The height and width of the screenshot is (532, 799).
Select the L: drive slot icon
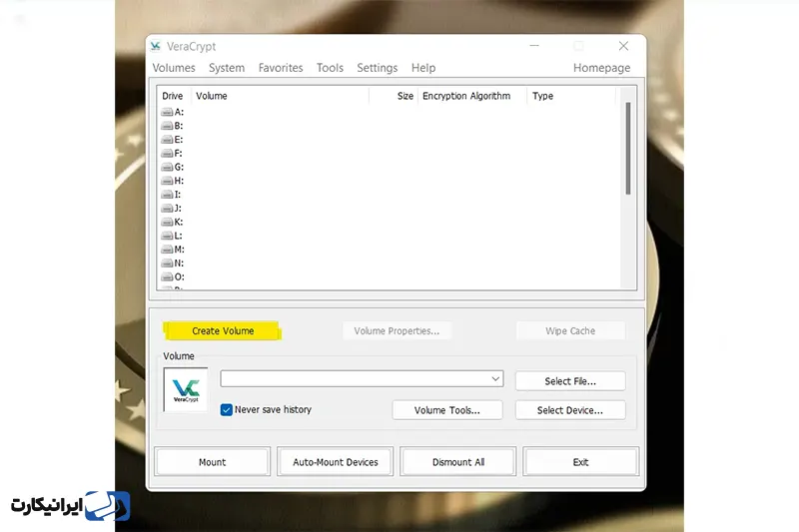[167, 236]
